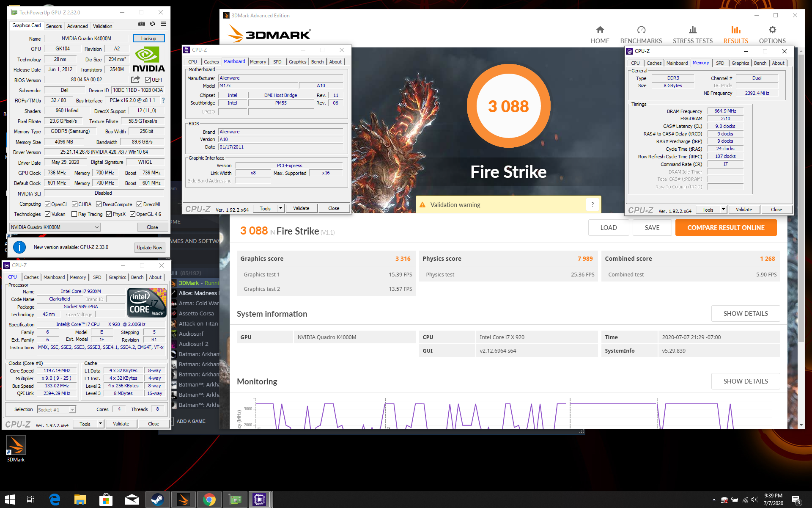Toggle the UEFI checkbox in GPU-Z
Image resolution: width=812 pixels, height=508 pixels.
tap(148, 80)
